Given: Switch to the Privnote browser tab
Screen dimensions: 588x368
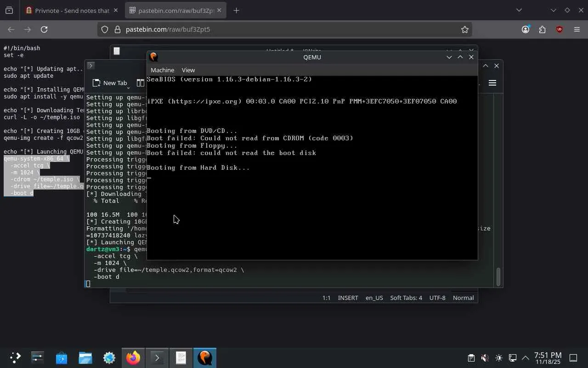Looking at the screenshot, I should [72, 10].
